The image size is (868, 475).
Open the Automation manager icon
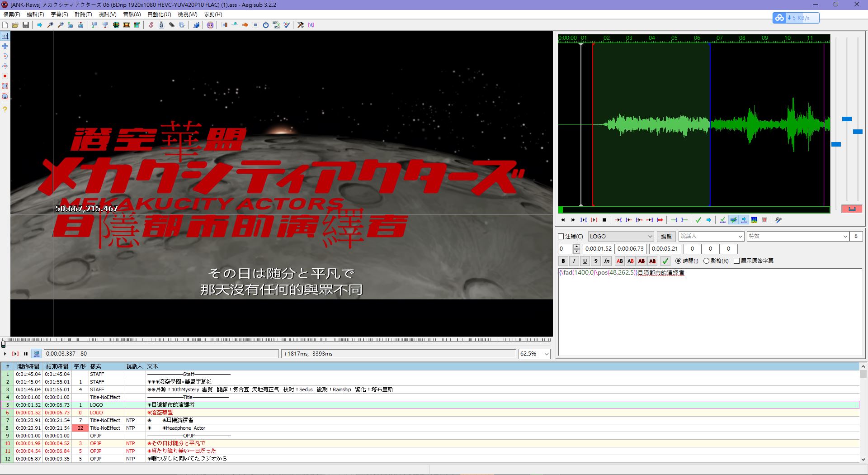196,25
